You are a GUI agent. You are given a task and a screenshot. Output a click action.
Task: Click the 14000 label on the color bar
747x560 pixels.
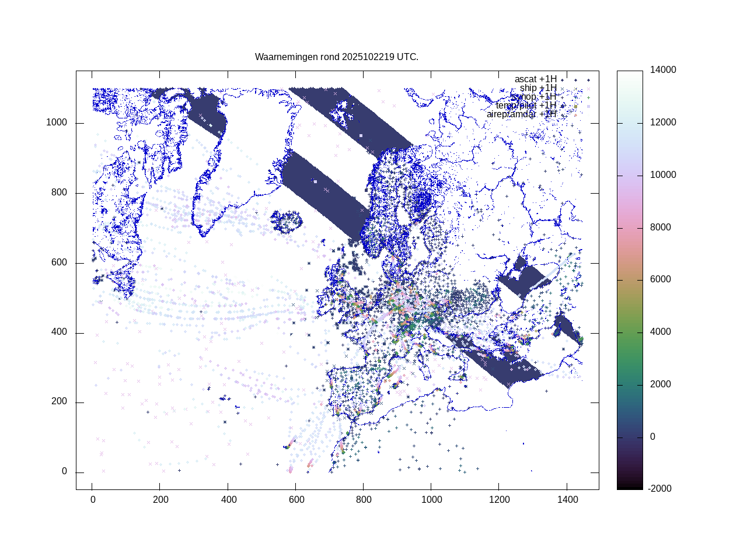coord(664,70)
